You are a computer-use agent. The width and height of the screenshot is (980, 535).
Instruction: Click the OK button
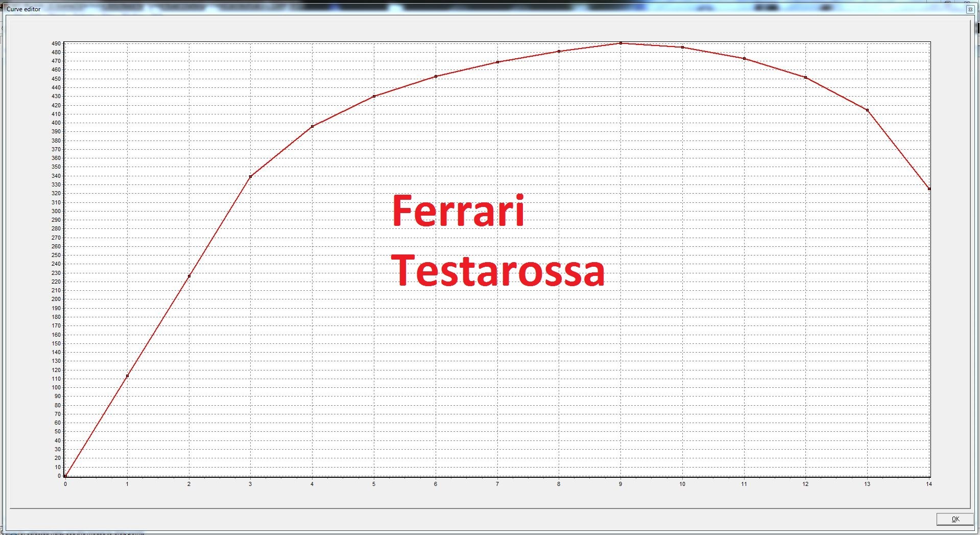pos(954,519)
